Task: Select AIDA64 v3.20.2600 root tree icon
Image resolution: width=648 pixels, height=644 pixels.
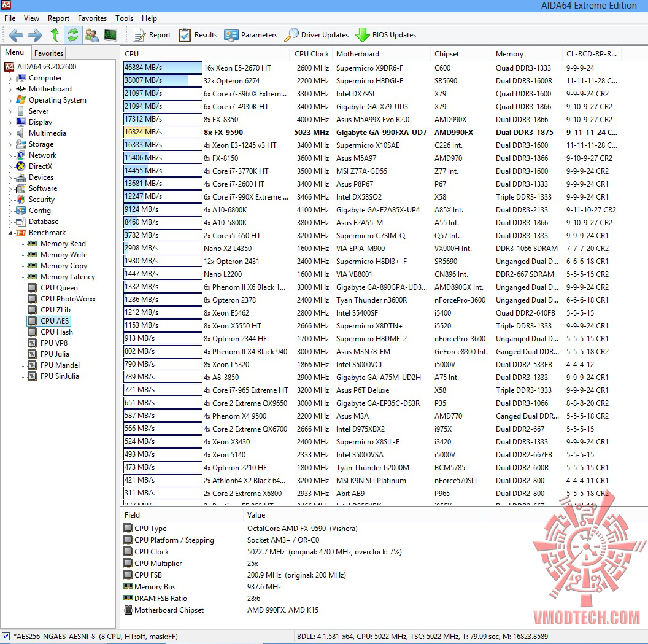Action: pyautogui.click(x=9, y=66)
